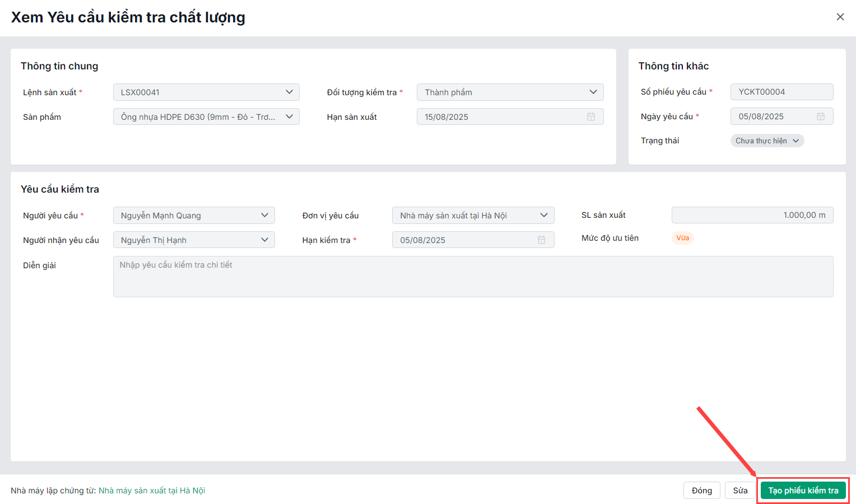The image size is (856, 504).
Task: Click the Diễn giải text area
Action: point(473,277)
